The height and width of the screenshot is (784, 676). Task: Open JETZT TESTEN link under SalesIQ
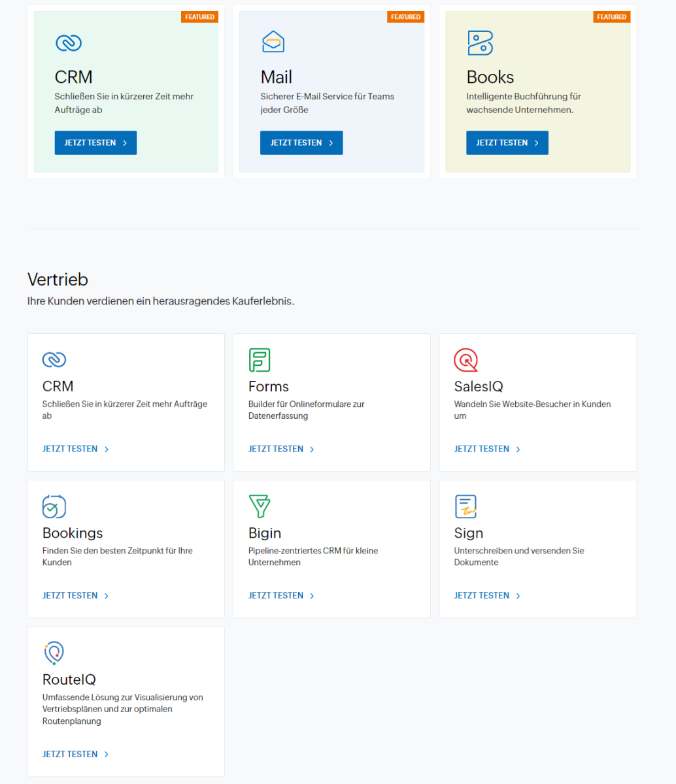tap(488, 449)
